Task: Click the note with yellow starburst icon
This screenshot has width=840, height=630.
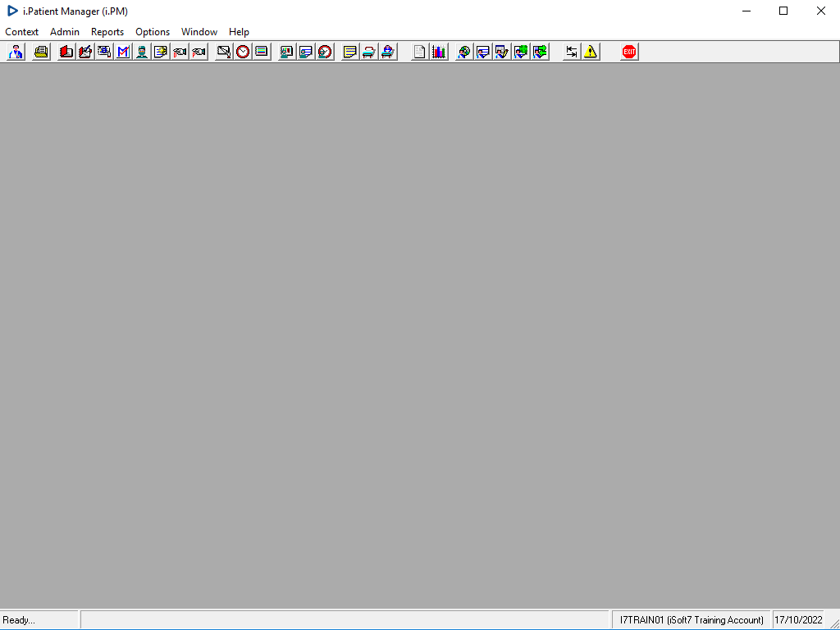Action: click(161, 52)
